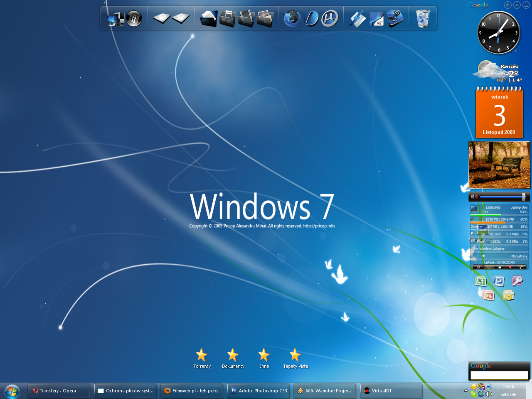532x399 pixels.
Task: Click the Uptime: 0d 10:22:43 text
Action: pyautogui.click(x=500, y=262)
